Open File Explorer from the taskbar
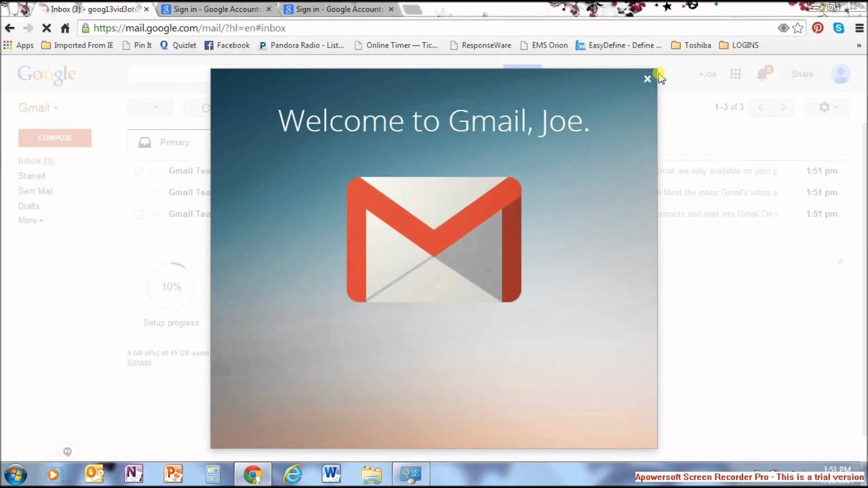868x488 pixels. (371, 474)
